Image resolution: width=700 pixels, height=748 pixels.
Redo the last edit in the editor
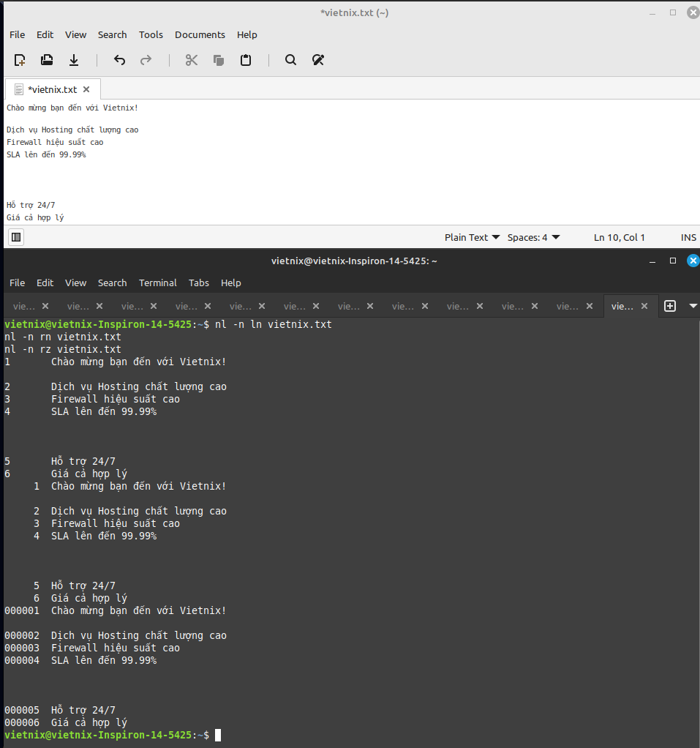pos(146,60)
